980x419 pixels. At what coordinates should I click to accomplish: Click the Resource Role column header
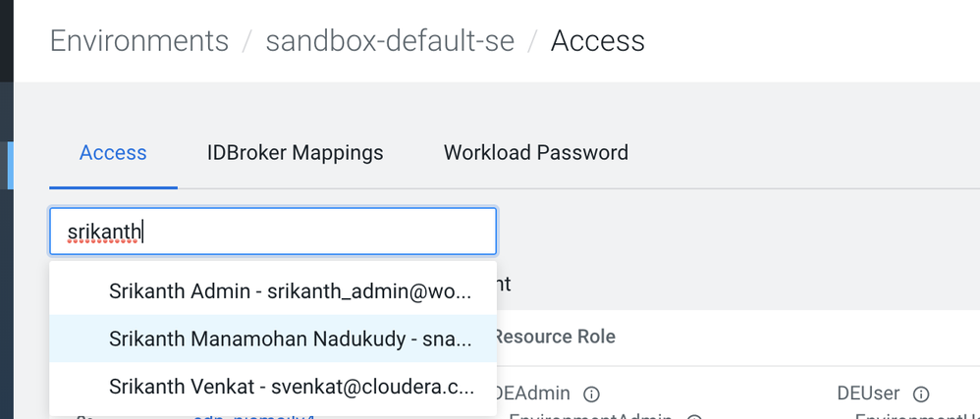point(557,337)
